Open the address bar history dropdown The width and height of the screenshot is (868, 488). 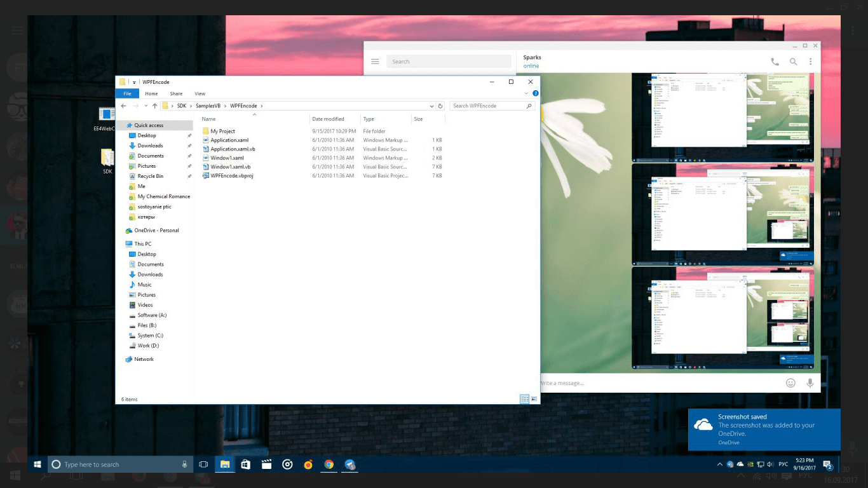pos(432,106)
